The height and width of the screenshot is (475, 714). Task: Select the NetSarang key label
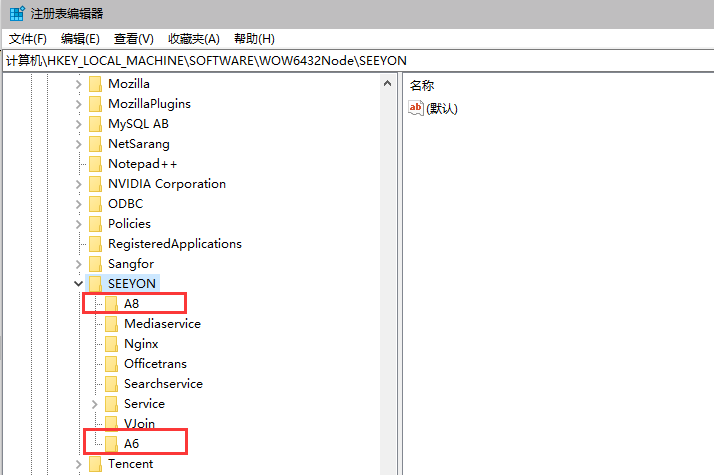click(139, 144)
